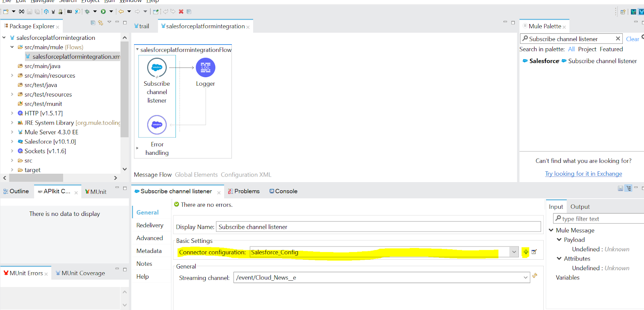Open the Outline tab
644x310 pixels.
(16, 191)
